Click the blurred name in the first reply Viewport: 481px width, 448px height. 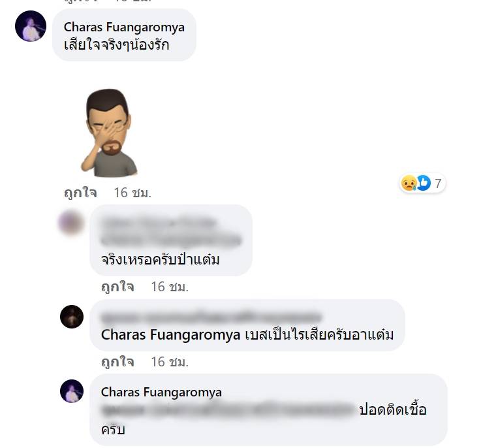pos(159,223)
